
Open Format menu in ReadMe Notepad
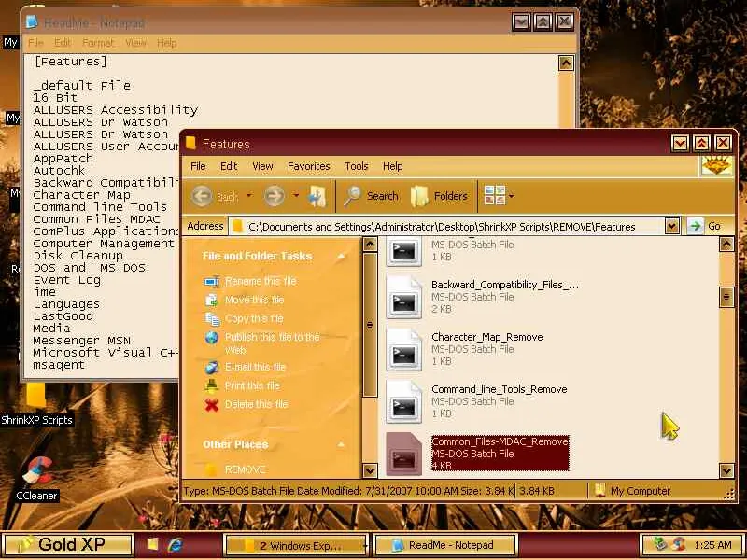tap(98, 43)
